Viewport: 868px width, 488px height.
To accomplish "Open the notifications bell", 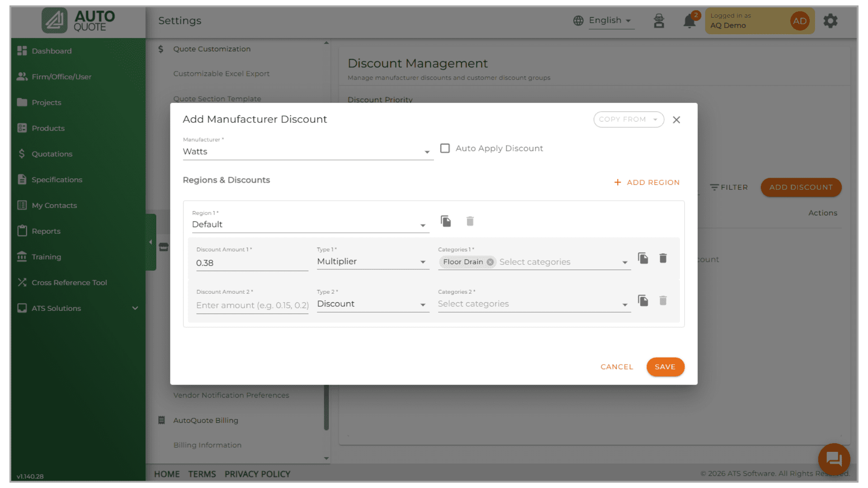I will [x=689, y=21].
